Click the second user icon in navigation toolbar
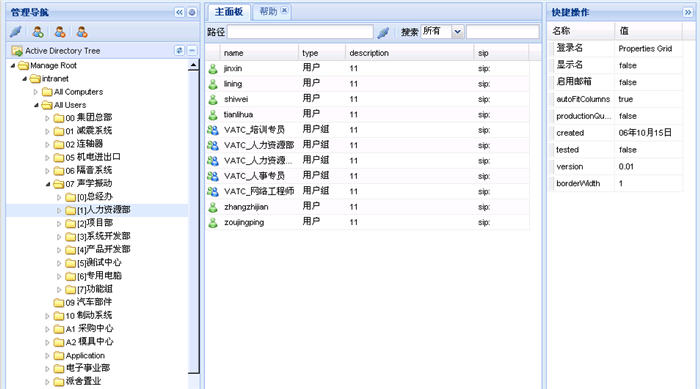 (x=60, y=32)
